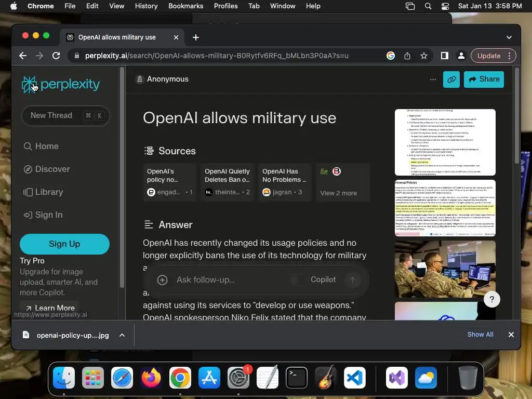
Task: Open GarageBand in the Dock
Action: coord(326,378)
